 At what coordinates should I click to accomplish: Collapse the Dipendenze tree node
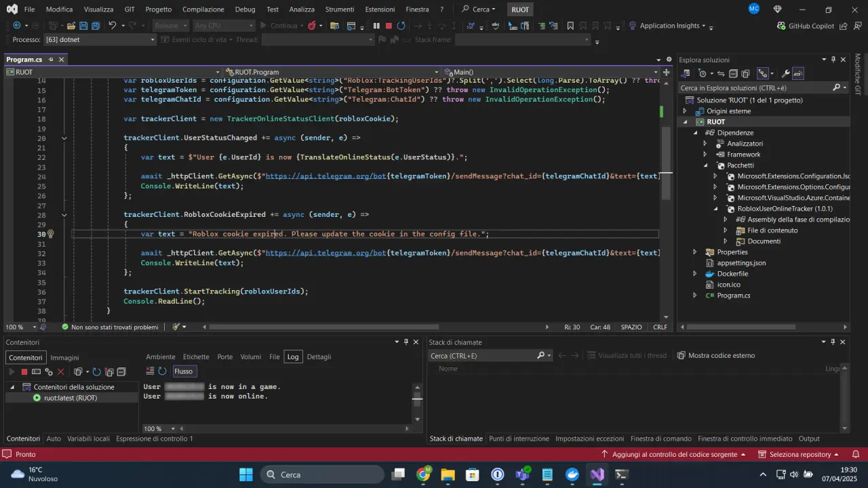pyautogui.click(x=694, y=133)
